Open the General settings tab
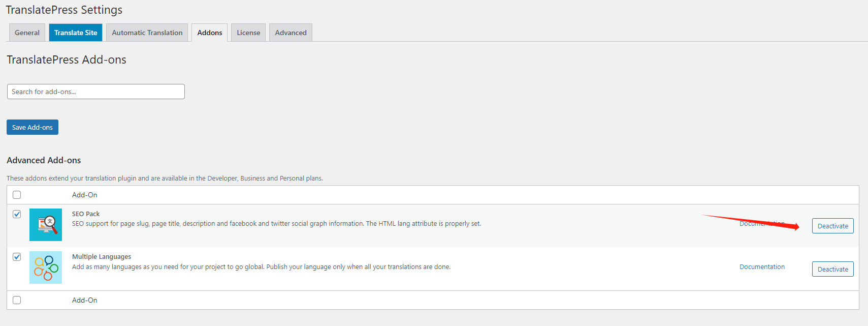This screenshot has width=868, height=326. (x=27, y=33)
